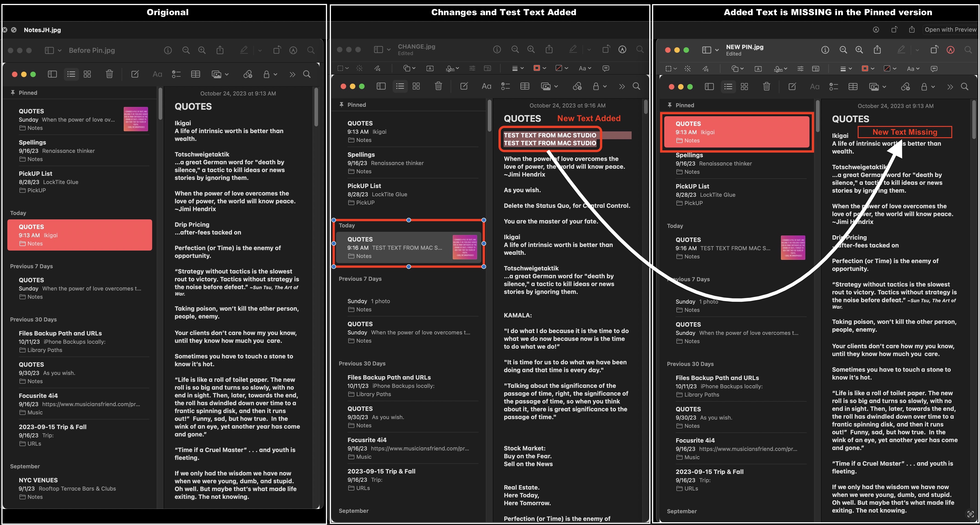Screen dimensions: 980x525
Task: Click the share icon beside Open with Preview
Action: tap(912, 30)
